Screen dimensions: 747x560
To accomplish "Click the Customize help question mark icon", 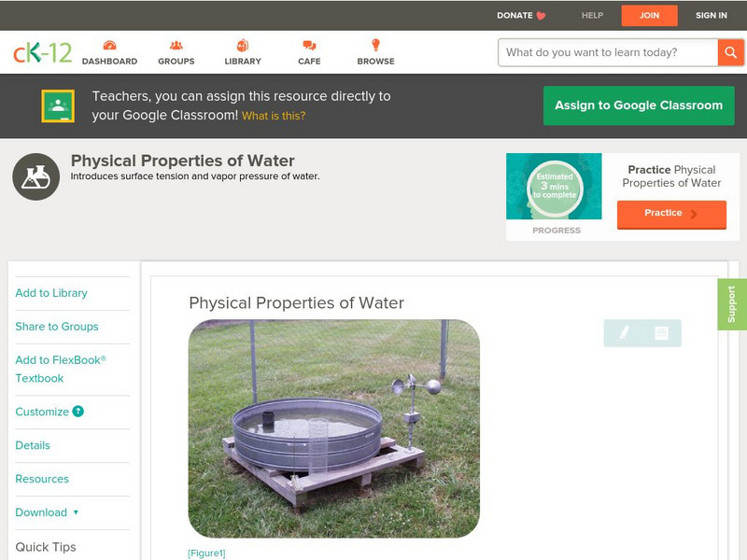I will (78, 412).
